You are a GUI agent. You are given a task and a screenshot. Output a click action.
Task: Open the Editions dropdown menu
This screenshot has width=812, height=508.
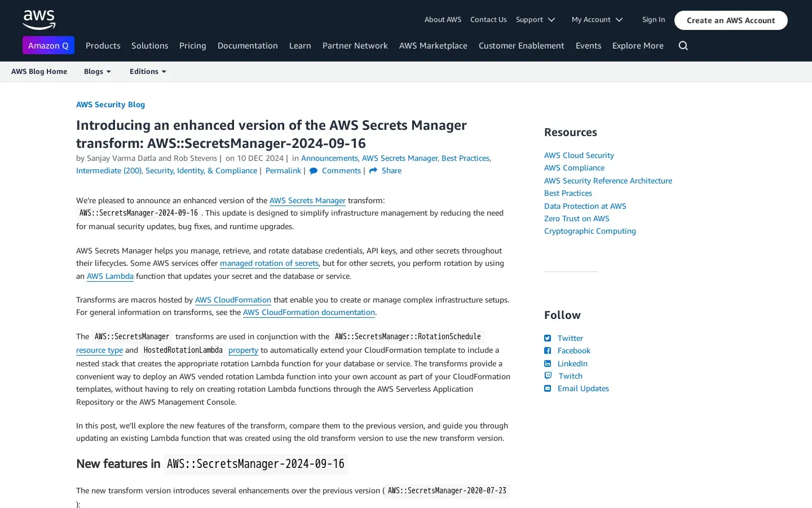click(148, 72)
